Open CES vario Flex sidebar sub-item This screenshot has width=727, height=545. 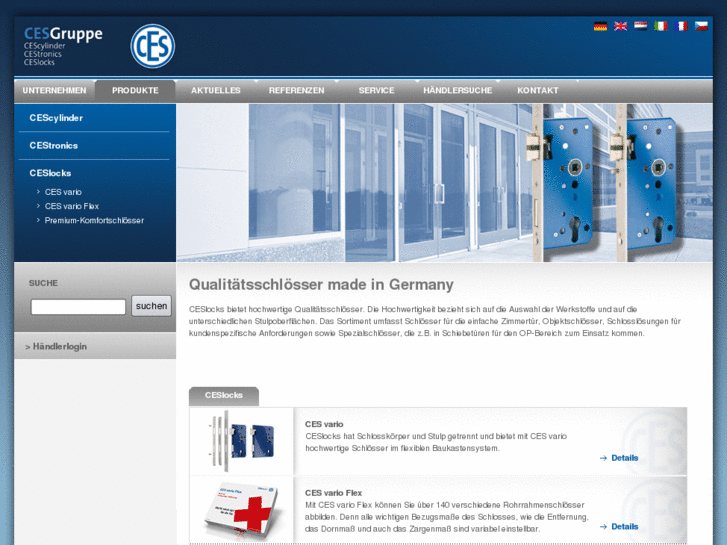72,206
